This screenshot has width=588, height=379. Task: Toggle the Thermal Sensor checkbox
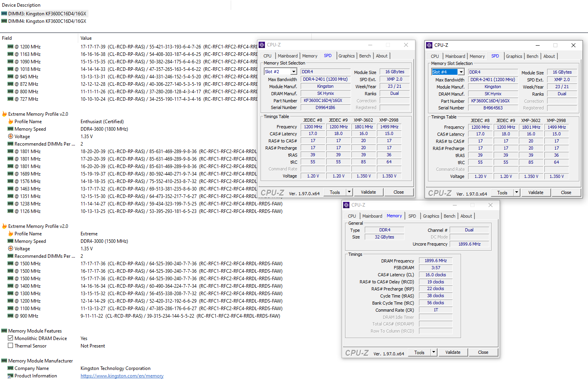pyautogui.click(x=11, y=346)
